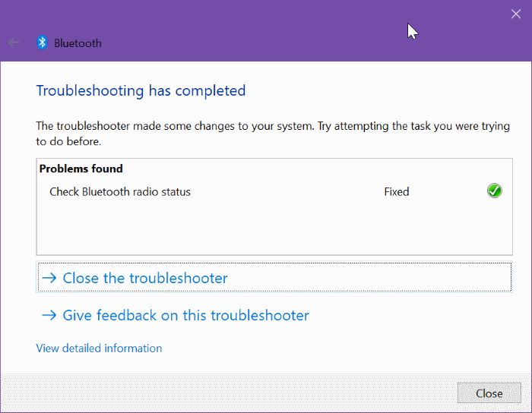Screen dimensions: 532x413
Task: Click the Close button at bottom
Action: [489, 393]
